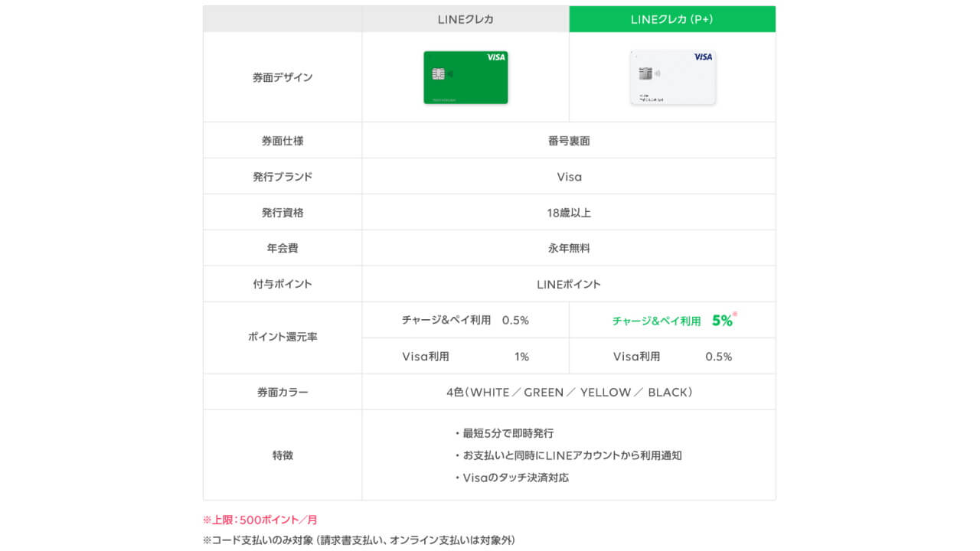Click the contactless payment icon on the white card
The width and height of the screenshot is (980, 551).
pyautogui.click(x=658, y=74)
